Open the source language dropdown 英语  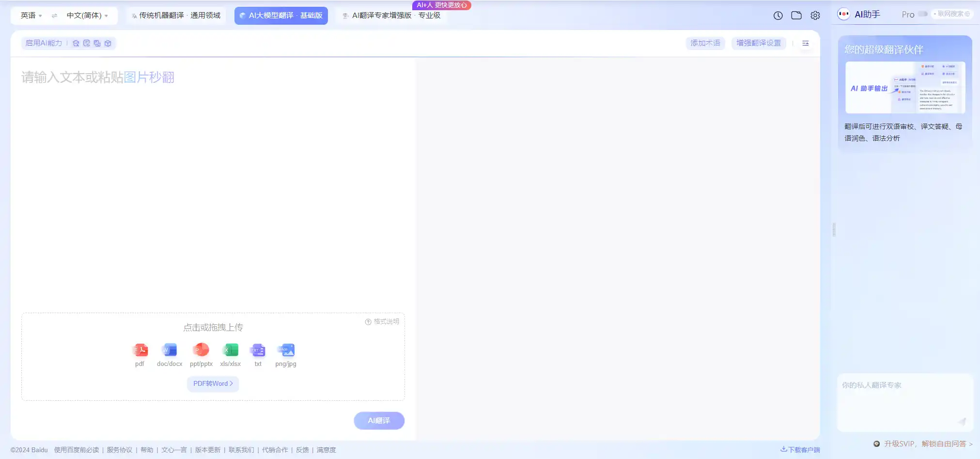(31, 16)
